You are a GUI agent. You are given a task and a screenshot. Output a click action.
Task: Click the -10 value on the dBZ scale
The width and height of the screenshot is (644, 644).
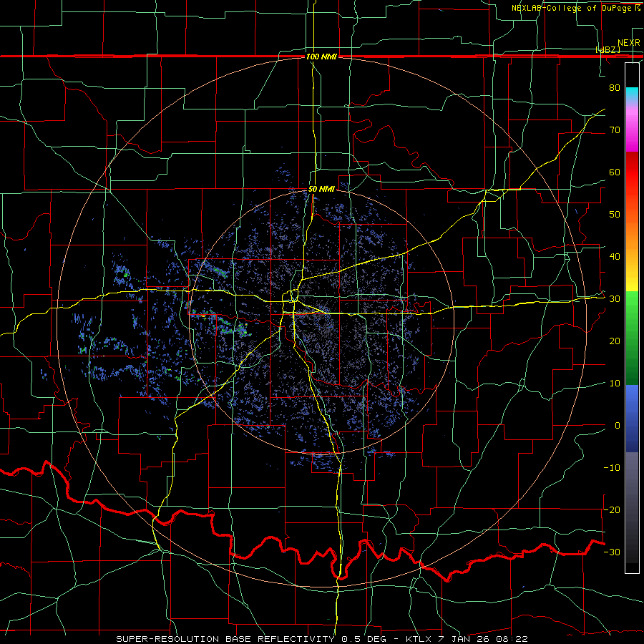[x=612, y=468]
